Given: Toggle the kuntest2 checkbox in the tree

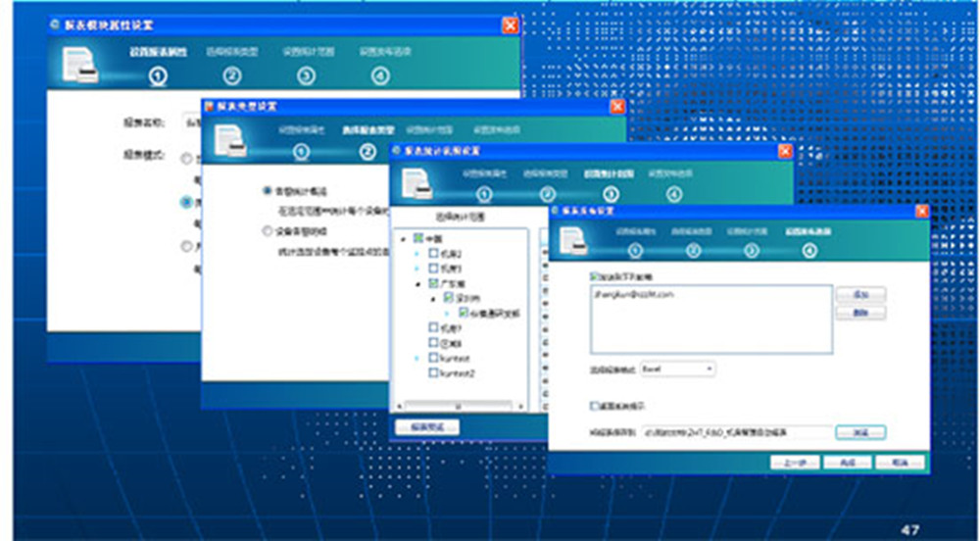Looking at the screenshot, I should coord(434,373).
